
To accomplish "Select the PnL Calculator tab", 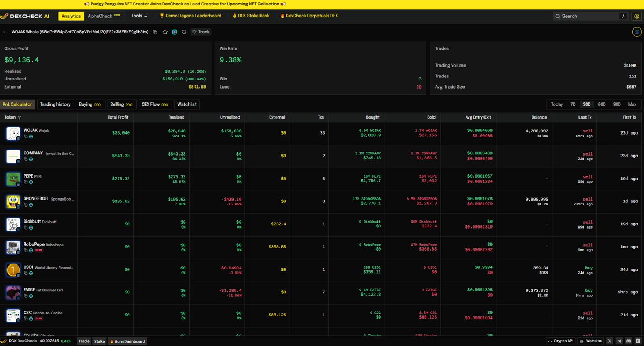I will [x=17, y=105].
